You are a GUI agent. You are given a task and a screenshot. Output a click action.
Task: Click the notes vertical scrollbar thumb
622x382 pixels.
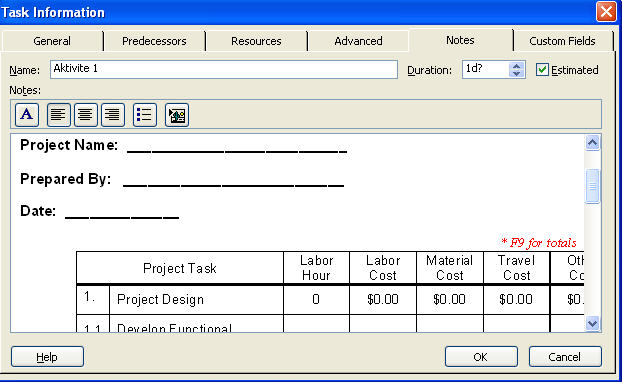(593, 186)
